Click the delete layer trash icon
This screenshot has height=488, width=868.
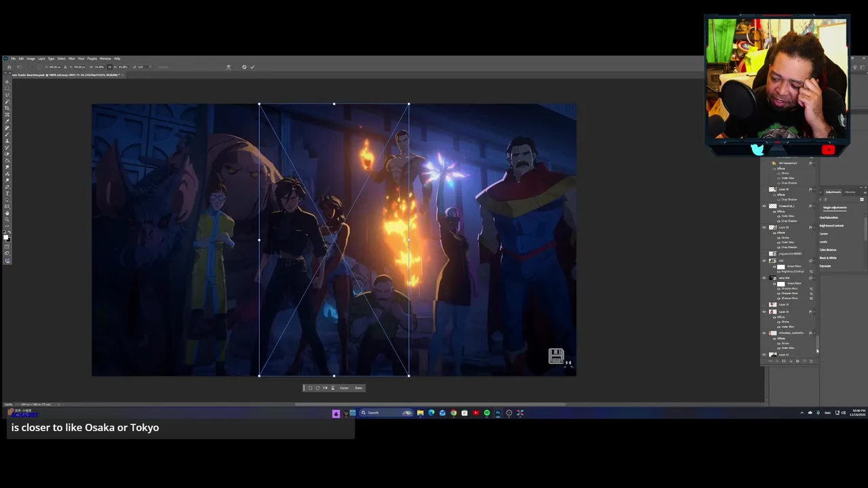811,361
